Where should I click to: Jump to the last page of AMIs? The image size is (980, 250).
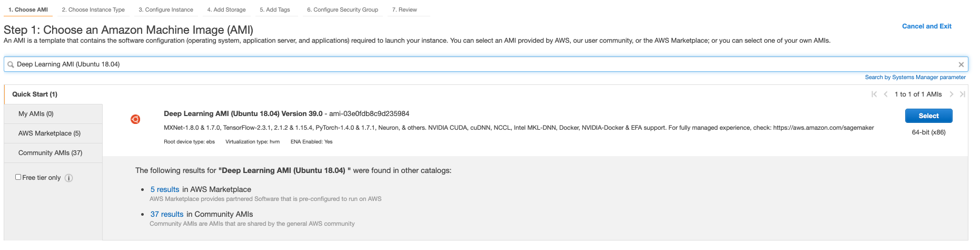pyautogui.click(x=962, y=94)
